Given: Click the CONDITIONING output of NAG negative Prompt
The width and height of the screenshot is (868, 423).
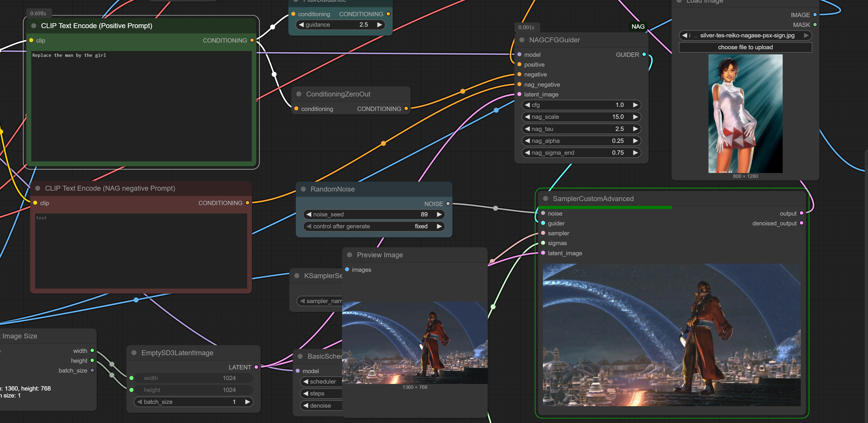Looking at the screenshot, I should (x=247, y=203).
